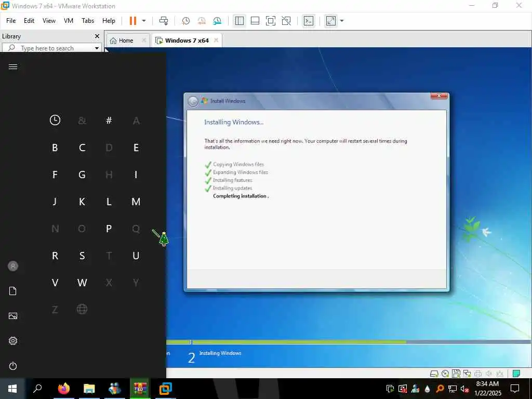532x399 pixels.
Task: Jump to letter V in app list
Action: pos(55,283)
